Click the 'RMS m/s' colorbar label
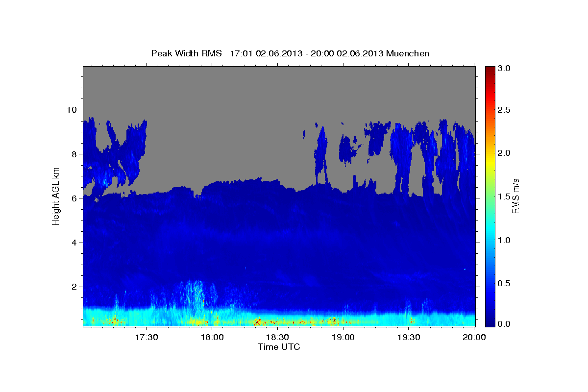The image size is (588, 392). coord(515,196)
